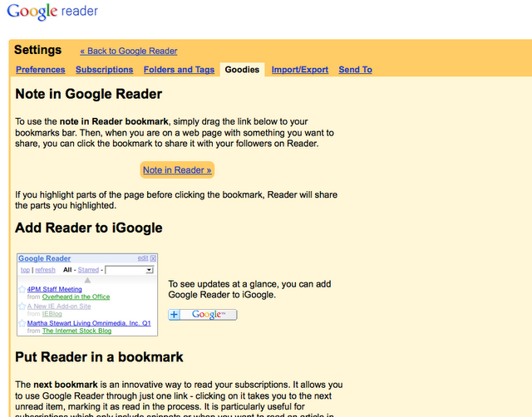Select the All filter in gadget
The height and width of the screenshot is (417, 532).
(67, 270)
